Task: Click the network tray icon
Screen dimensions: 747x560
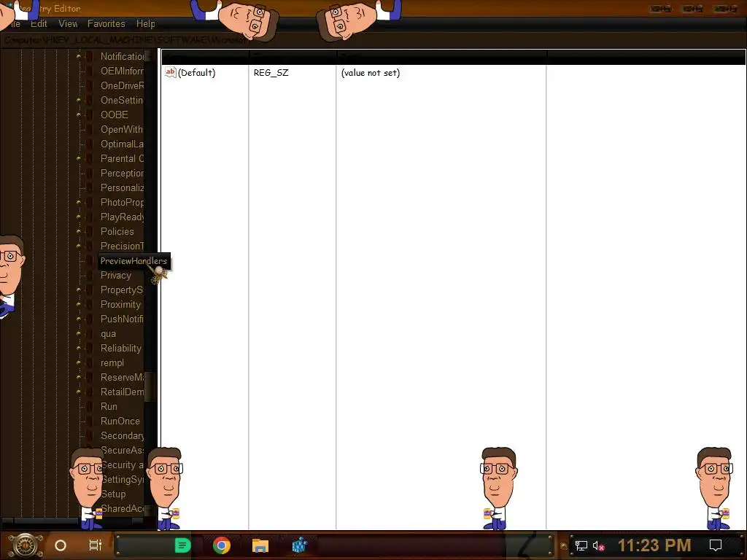Action: click(x=581, y=545)
